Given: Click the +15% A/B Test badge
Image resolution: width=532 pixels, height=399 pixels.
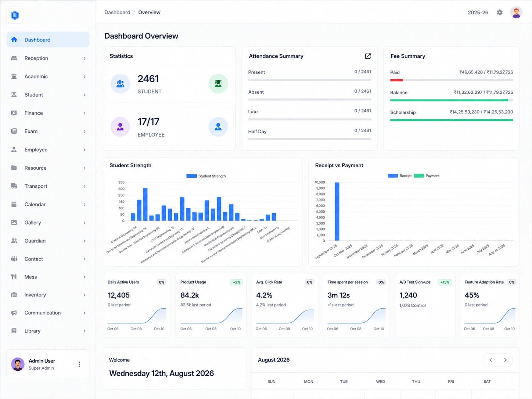Looking at the screenshot, I should 445,282.
